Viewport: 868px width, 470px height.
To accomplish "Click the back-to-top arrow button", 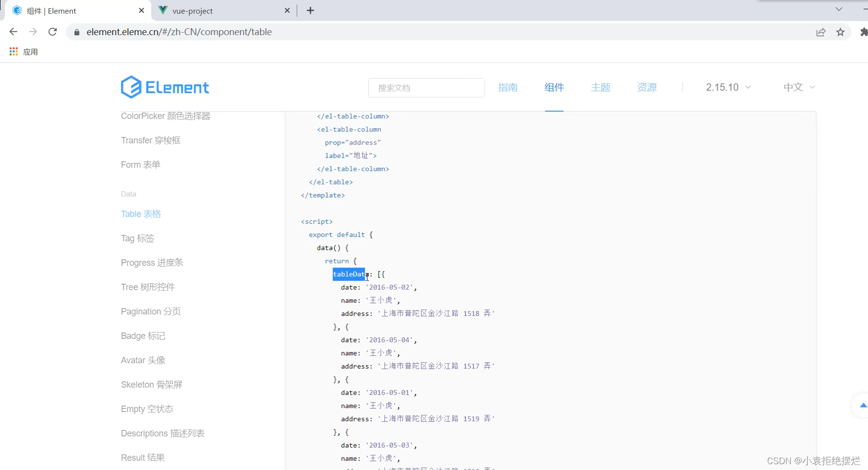I will [863, 405].
